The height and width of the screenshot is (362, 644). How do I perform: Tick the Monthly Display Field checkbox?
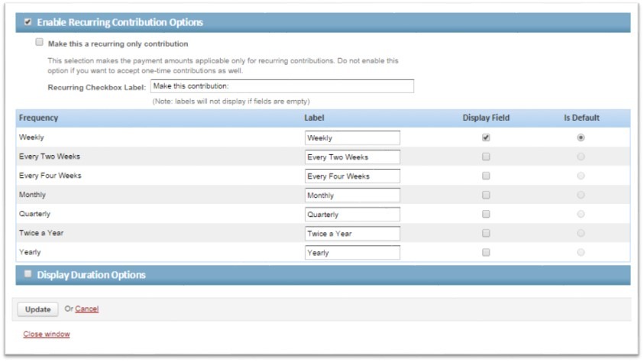(486, 195)
